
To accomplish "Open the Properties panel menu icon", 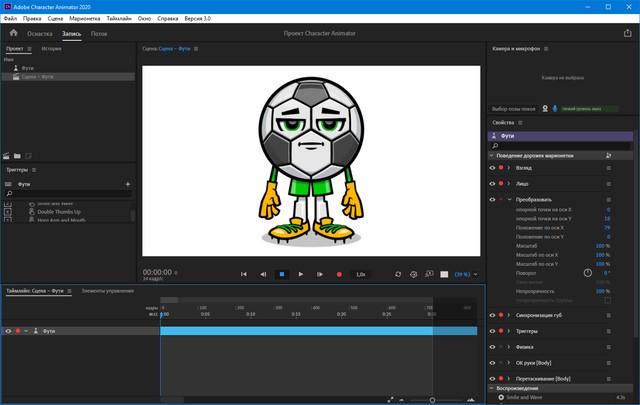I will tap(520, 122).
